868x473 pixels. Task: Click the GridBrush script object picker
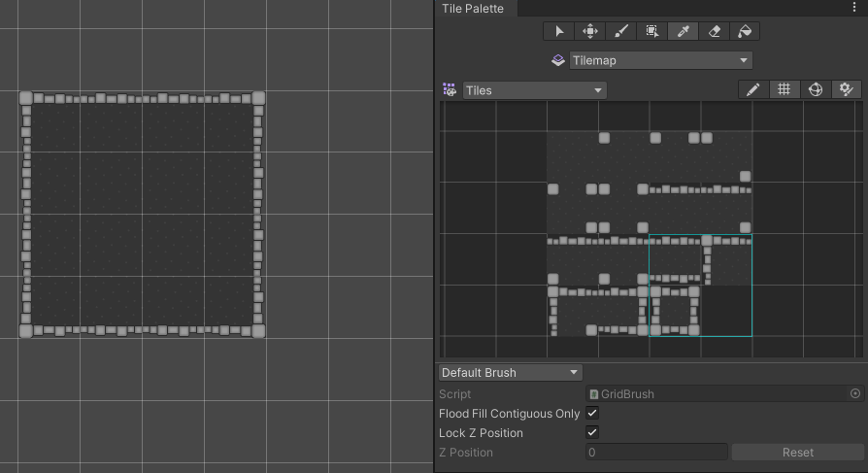click(x=855, y=394)
